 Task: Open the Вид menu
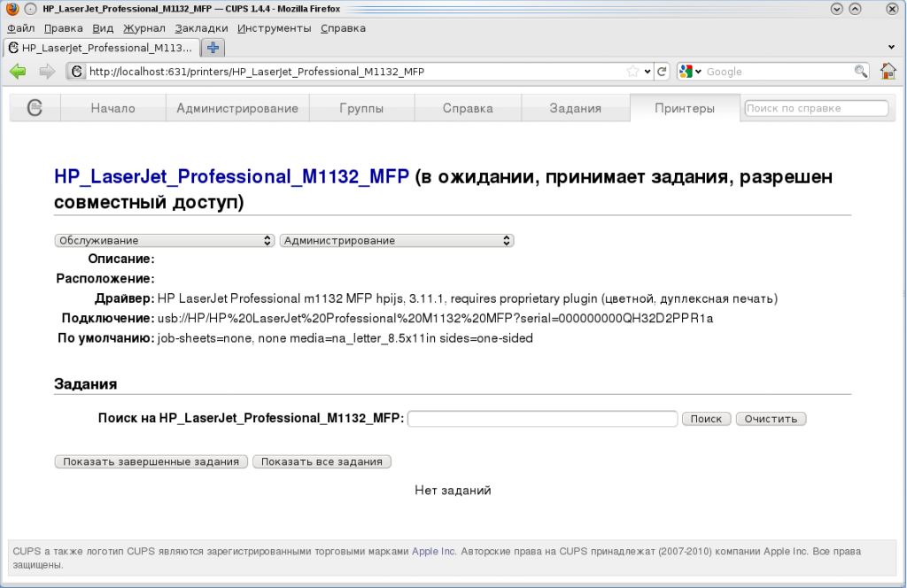point(103,27)
